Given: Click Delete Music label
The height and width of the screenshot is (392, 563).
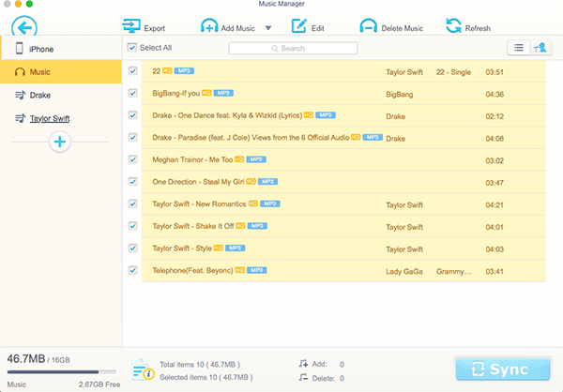Looking at the screenshot, I should [403, 28].
